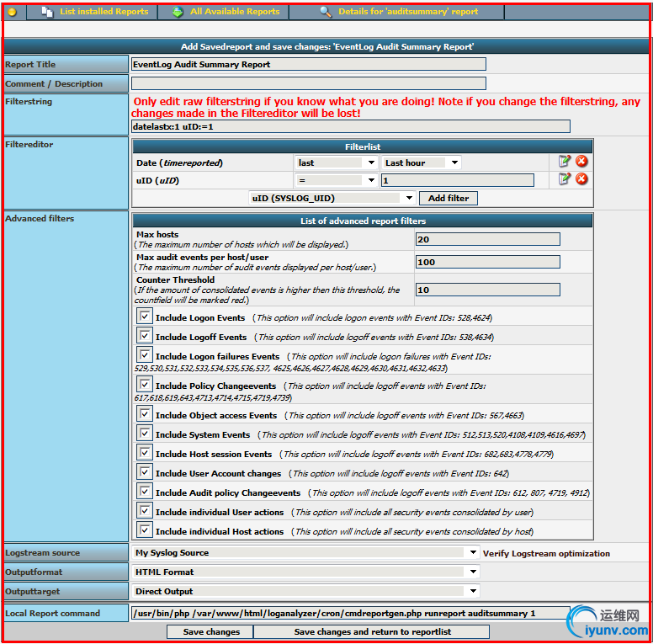Image resolution: width=653 pixels, height=644 pixels.
Task: Open the Outputtarget Direct Output dropdown
Action: coord(305,591)
